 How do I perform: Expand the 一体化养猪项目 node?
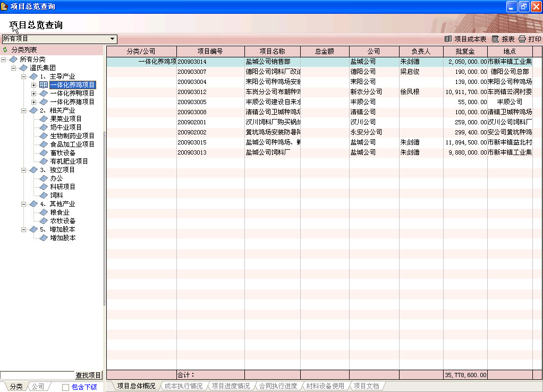point(33,102)
